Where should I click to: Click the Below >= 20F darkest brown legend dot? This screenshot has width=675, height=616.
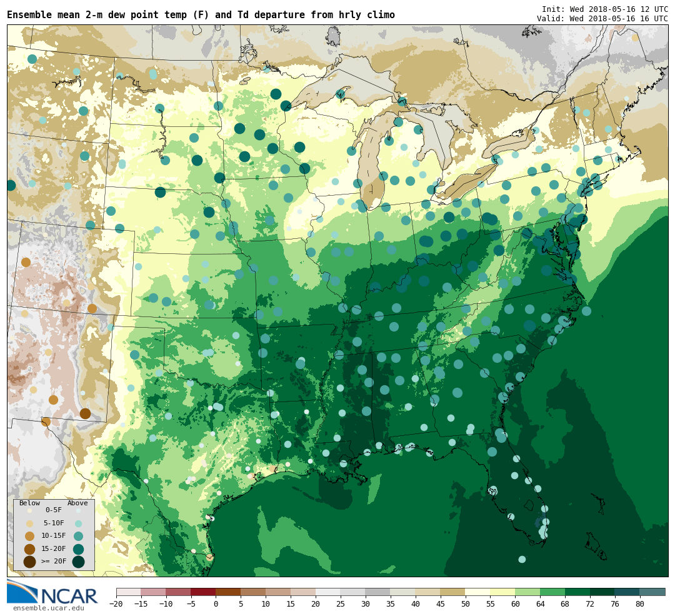30,562
